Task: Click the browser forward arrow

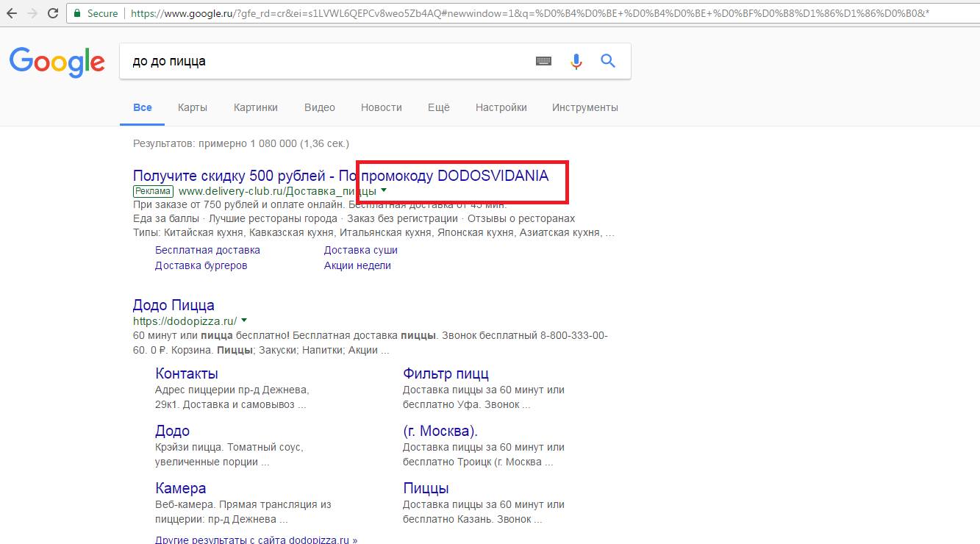Action: tap(32, 13)
